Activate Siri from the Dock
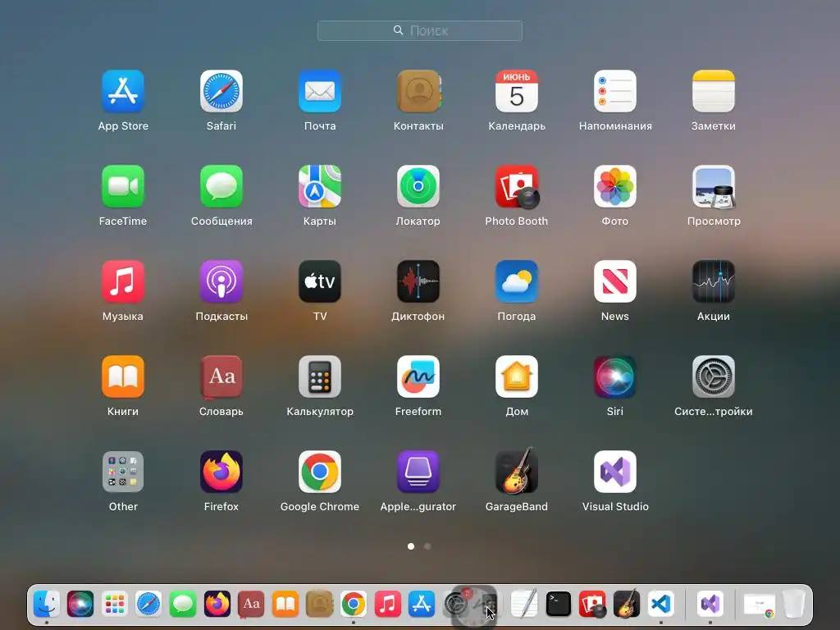 point(80,605)
